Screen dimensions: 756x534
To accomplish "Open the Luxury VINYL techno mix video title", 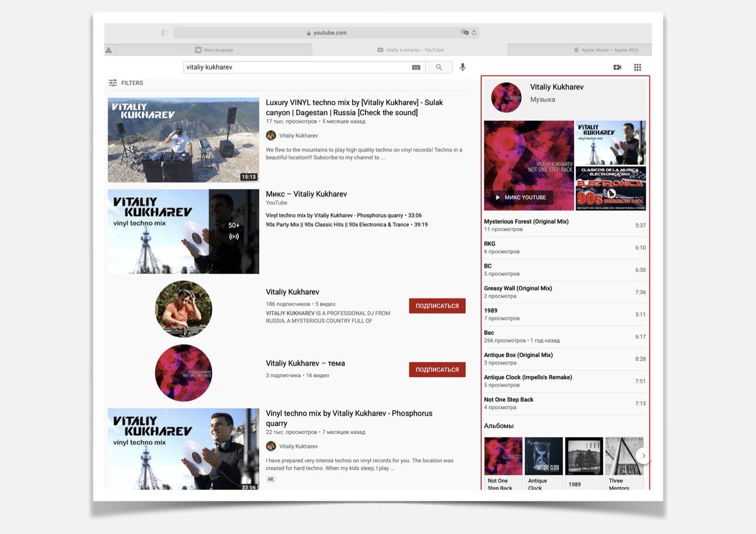I will pyautogui.click(x=355, y=107).
